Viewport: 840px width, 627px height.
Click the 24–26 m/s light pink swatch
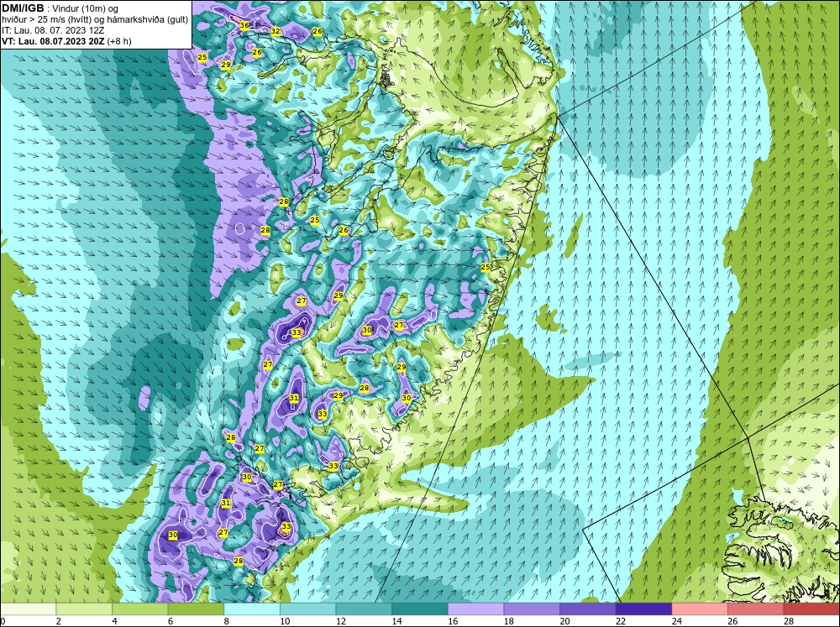(x=700, y=609)
